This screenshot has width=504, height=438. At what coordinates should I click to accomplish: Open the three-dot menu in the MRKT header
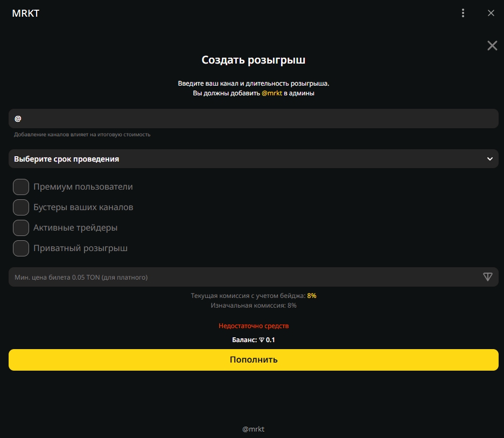[463, 13]
